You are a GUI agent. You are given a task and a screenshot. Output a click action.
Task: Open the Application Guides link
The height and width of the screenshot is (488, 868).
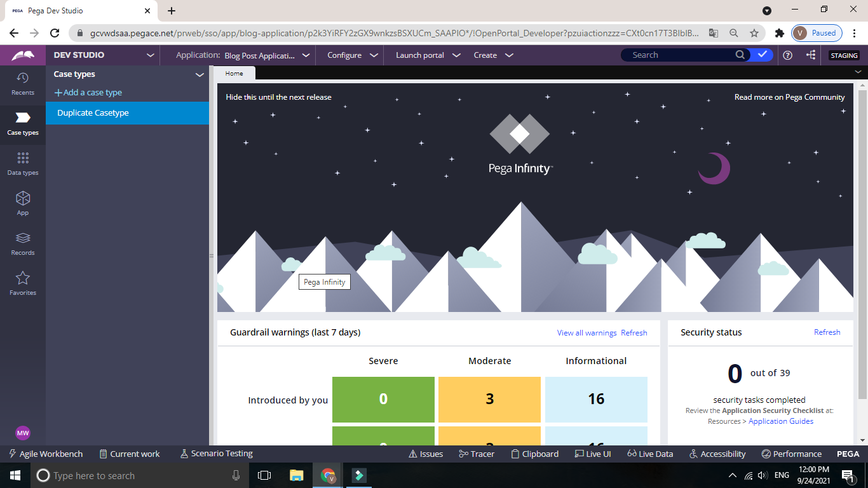click(x=781, y=421)
